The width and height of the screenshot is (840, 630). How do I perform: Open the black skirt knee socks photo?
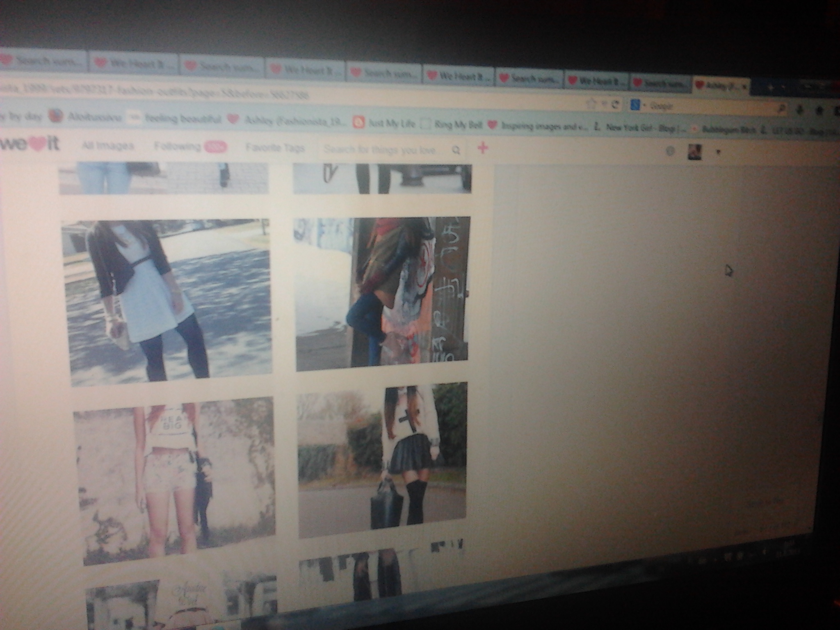pos(382,459)
